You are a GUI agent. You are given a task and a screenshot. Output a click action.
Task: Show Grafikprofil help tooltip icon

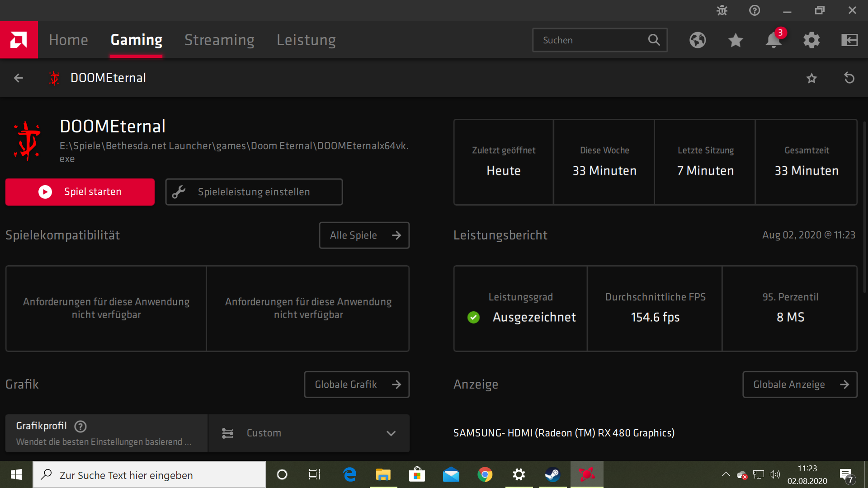[x=80, y=426]
